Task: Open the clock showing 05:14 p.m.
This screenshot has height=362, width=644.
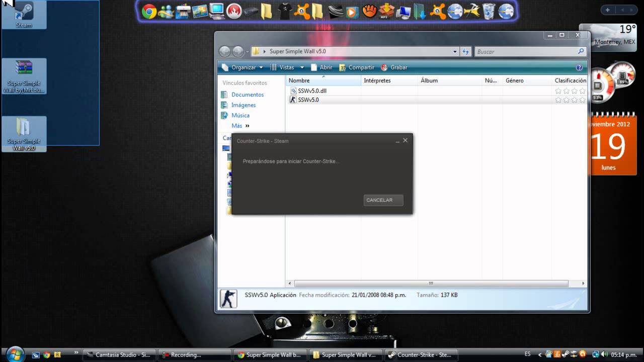Action: 624,354
